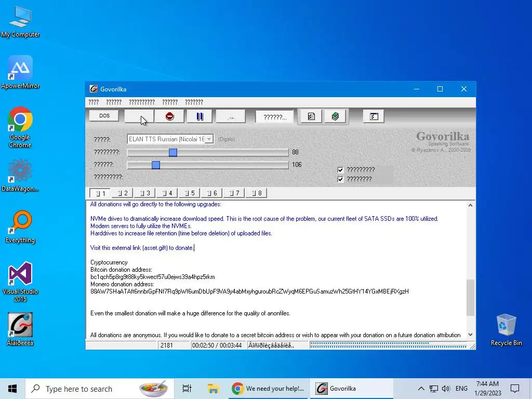Open ApowerMirror desktop shortcut
The height and width of the screenshot is (399, 532).
(x=20, y=72)
